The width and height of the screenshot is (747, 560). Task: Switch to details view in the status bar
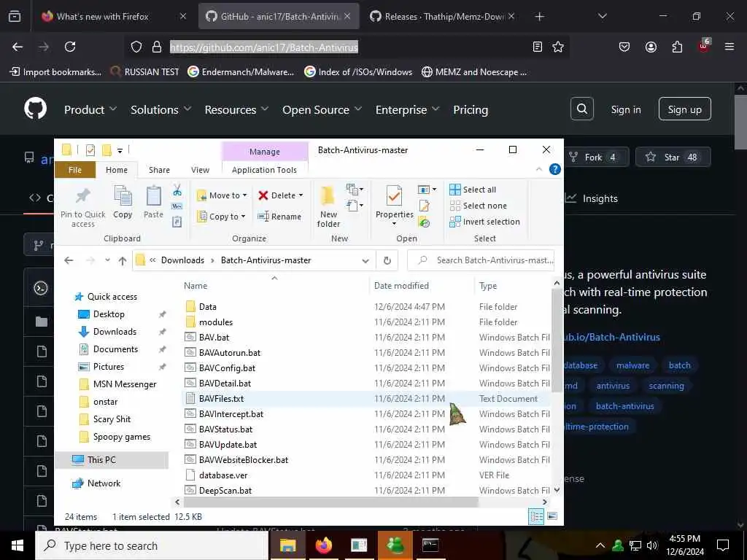[x=536, y=516]
